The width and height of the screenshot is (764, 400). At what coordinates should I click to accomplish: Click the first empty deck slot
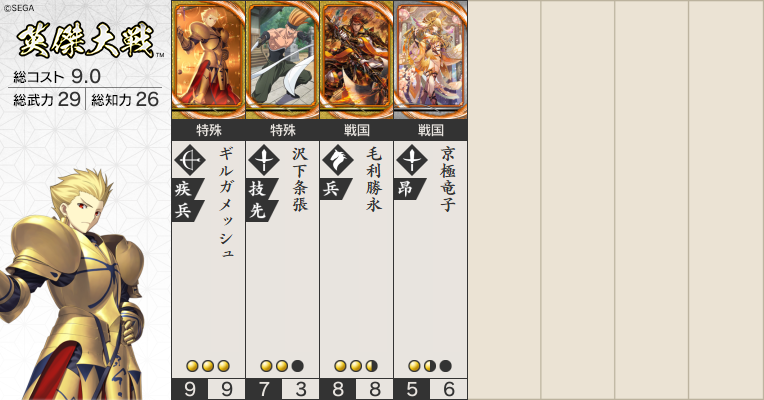504,200
